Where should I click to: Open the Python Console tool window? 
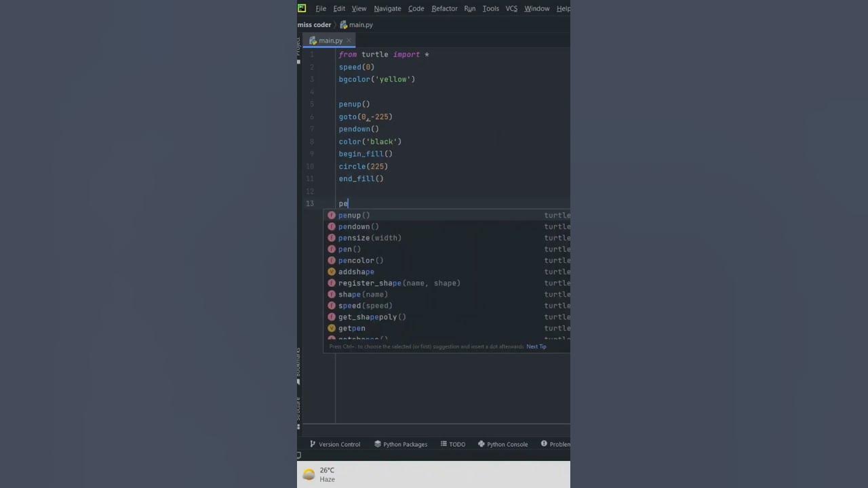502,445
